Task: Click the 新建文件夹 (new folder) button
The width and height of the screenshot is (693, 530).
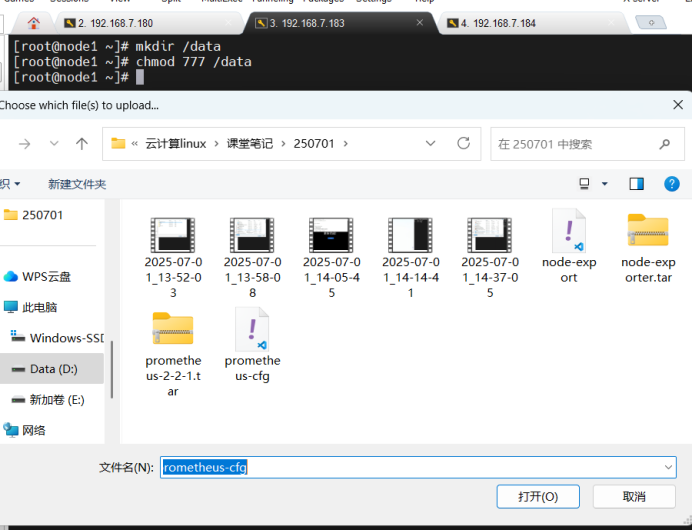Action: point(77,184)
